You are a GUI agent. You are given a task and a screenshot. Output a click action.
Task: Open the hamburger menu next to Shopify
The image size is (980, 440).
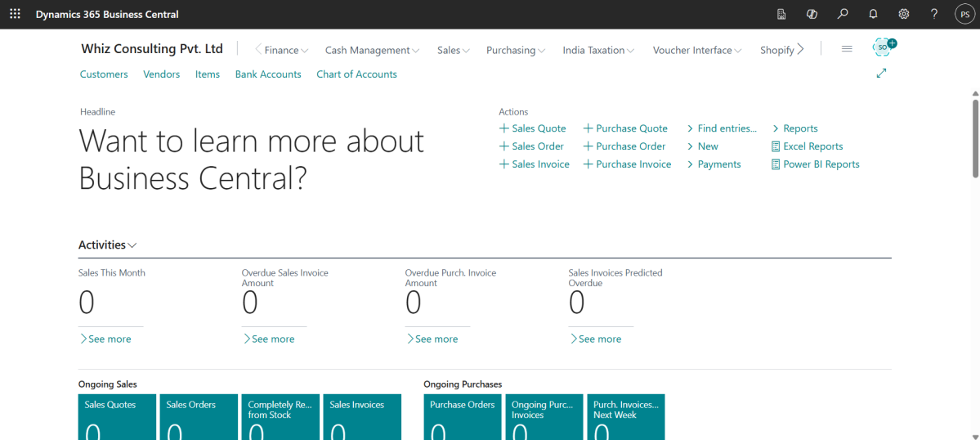tap(847, 49)
